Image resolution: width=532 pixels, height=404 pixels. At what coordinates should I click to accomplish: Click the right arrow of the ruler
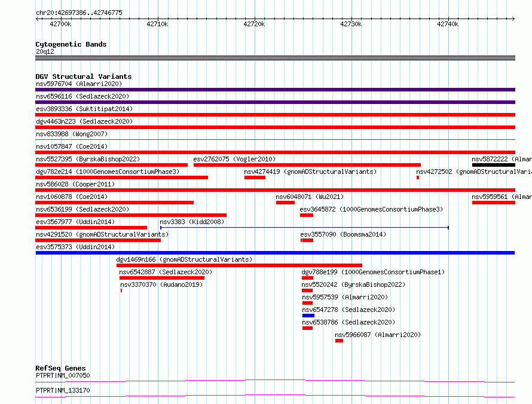tap(513, 19)
